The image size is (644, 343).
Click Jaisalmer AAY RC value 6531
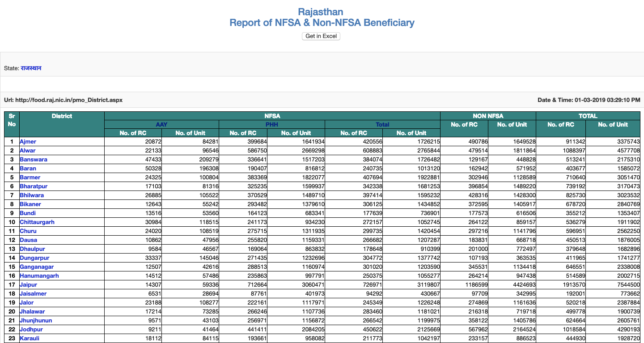[154, 294]
